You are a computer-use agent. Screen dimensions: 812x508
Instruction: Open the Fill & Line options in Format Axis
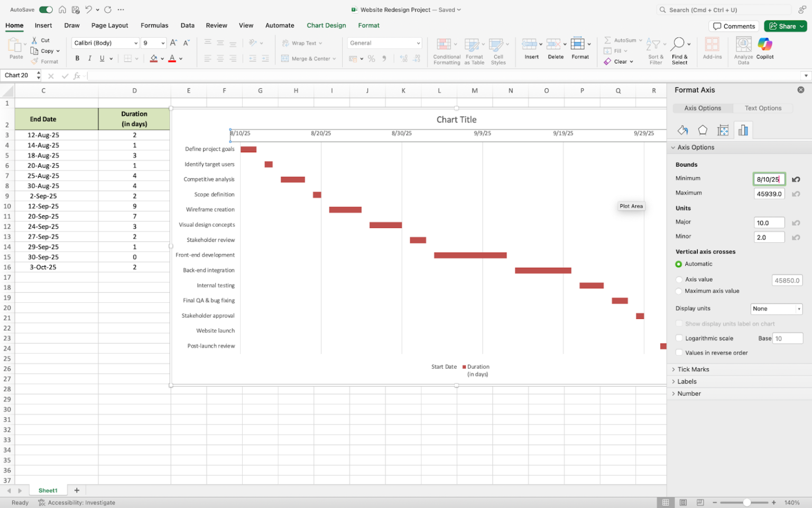682,130
